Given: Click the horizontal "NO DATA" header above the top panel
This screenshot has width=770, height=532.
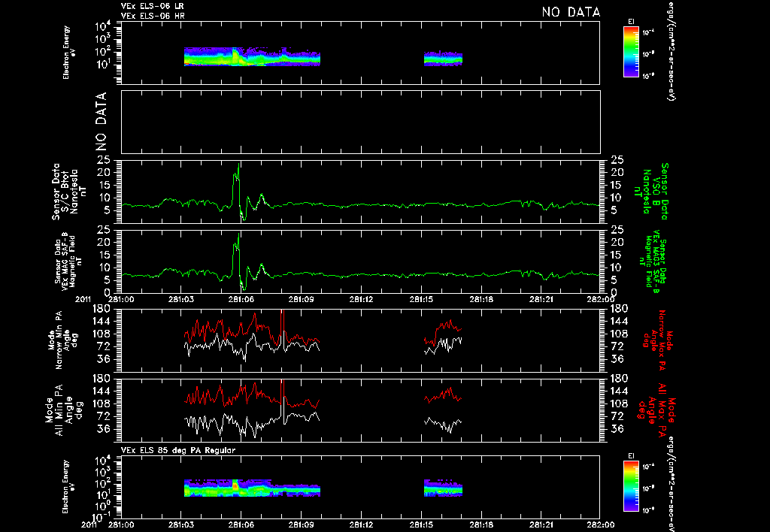Looking at the screenshot, I should click(571, 12).
